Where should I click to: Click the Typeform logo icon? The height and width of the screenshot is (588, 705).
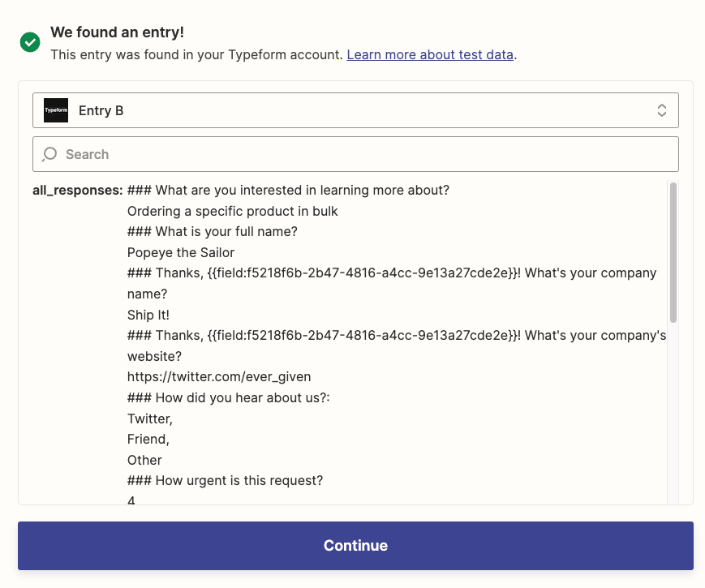(56, 110)
